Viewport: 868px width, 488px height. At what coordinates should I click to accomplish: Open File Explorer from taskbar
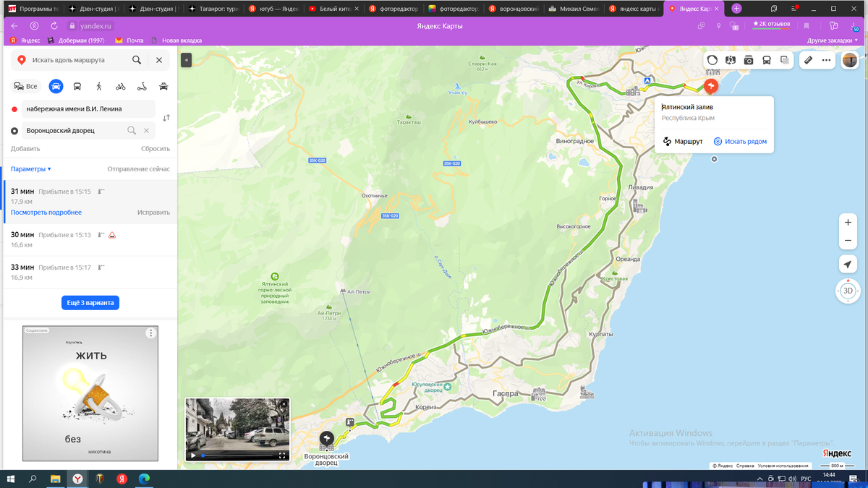55,479
